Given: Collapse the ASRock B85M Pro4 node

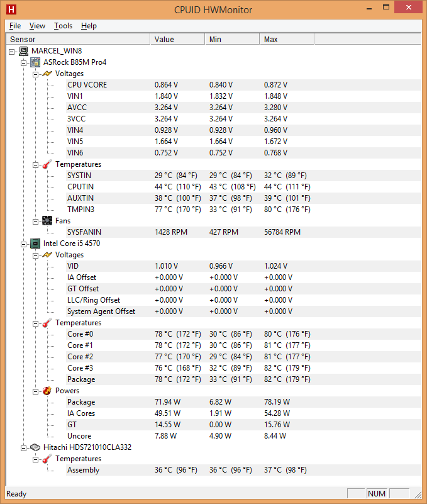Looking at the screenshot, I should [23, 63].
